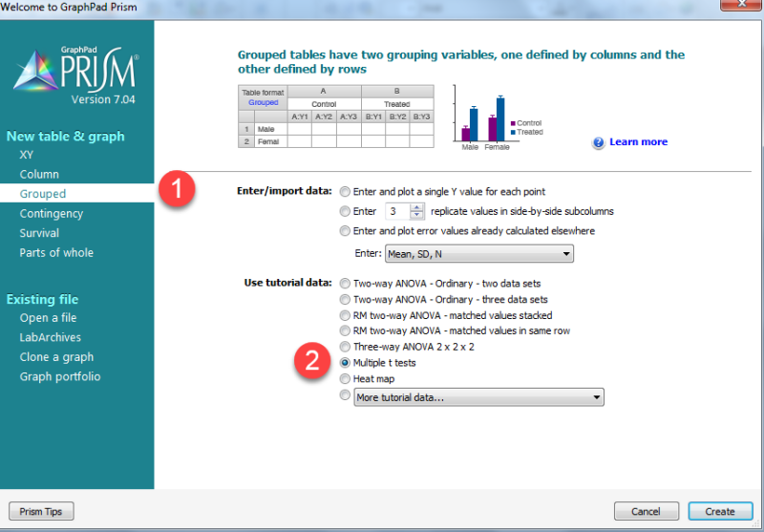Screen dimensions: 764x532
Task: Pick RM two-way ANOVA matched values stacked
Action: (345, 315)
